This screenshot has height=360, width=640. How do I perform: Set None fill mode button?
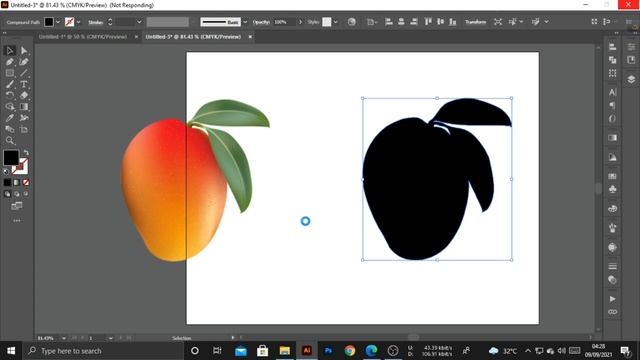click(26, 182)
